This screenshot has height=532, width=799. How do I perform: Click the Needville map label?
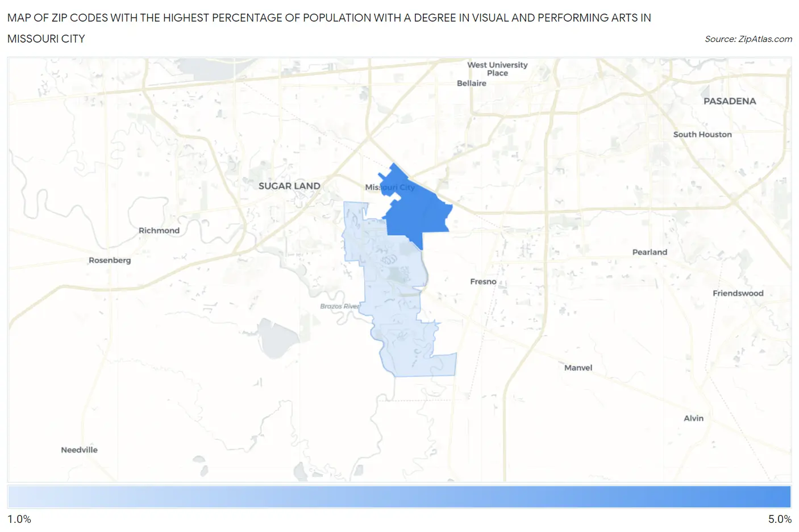point(80,450)
